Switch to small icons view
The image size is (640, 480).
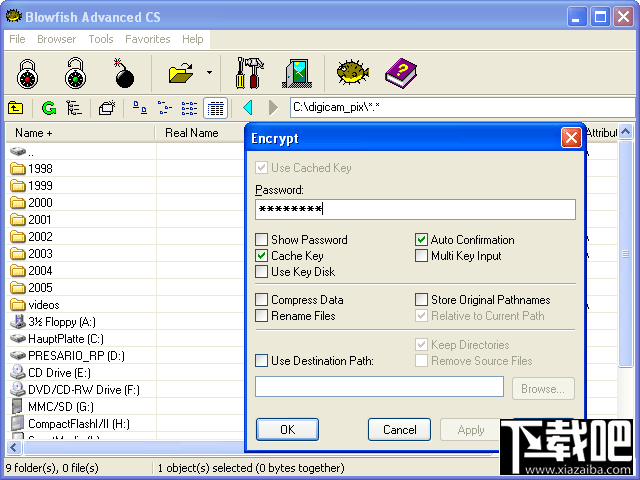165,108
